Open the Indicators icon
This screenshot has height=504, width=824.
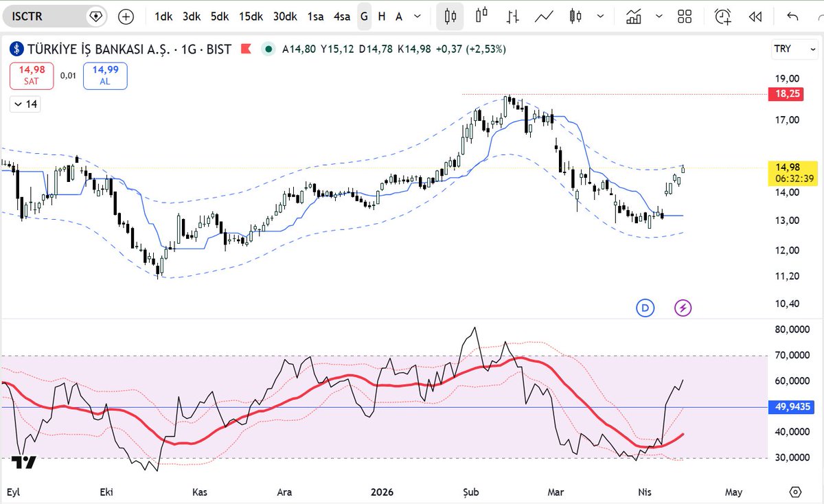(x=634, y=16)
